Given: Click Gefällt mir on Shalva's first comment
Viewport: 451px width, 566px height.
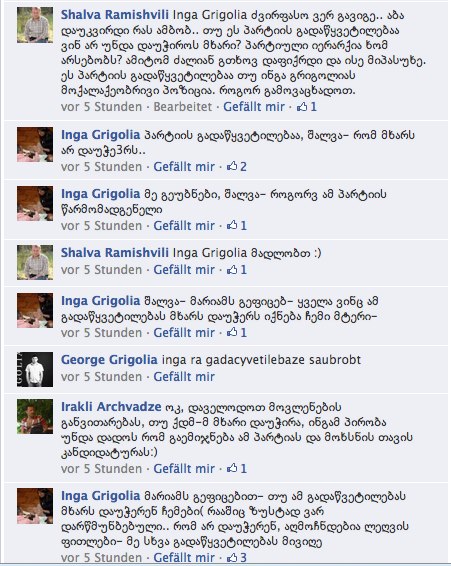Looking at the screenshot, I should 254,107.
